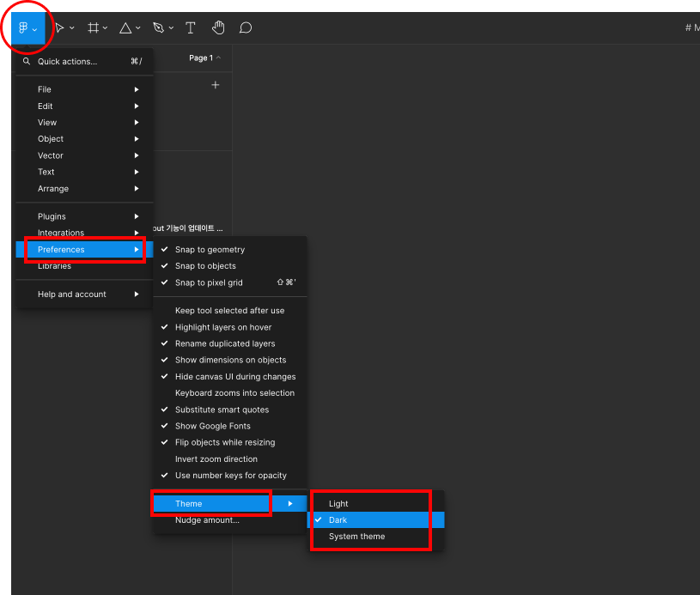Open the Figma main menu

[26, 27]
